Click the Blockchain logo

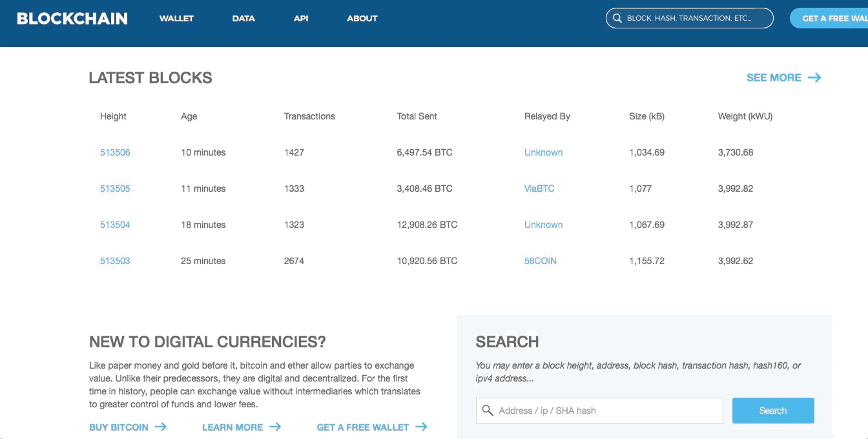tap(72, 18)
